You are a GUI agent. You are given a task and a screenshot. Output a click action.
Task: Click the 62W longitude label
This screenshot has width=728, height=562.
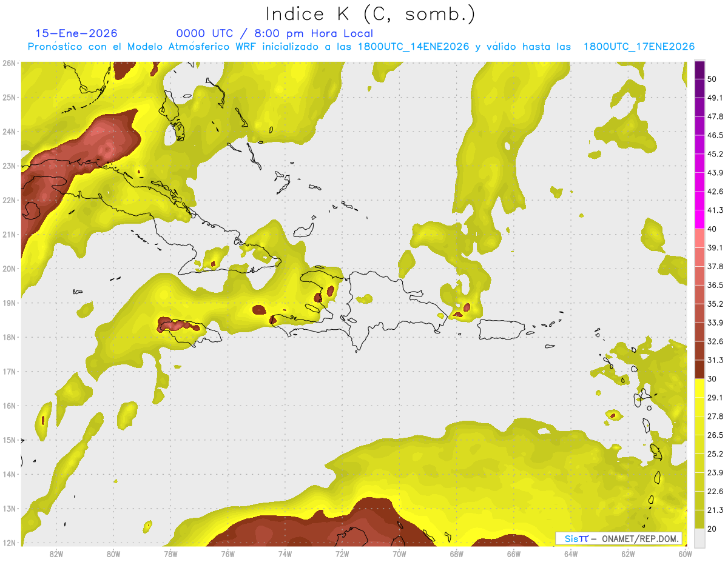pyautogui.click(x=628, y=554)
